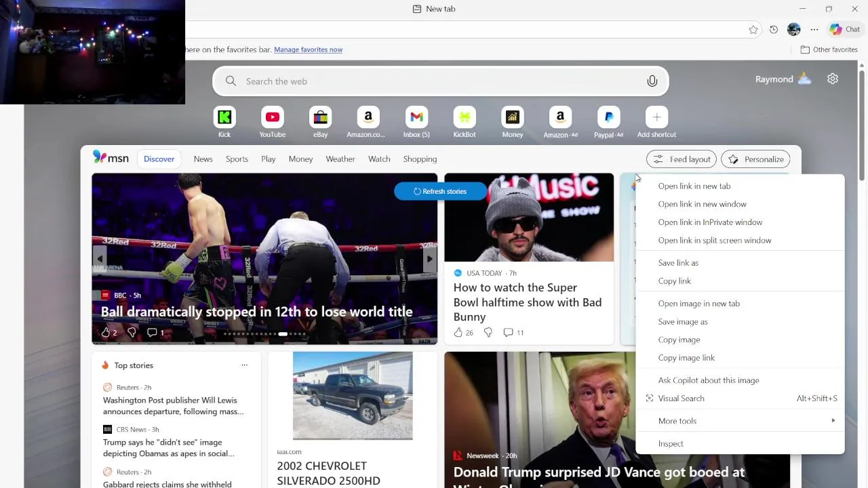Open the KickBot shortcut tile
Image resolution: width=868 pixels, height=488 pixels.
point(465,117)
